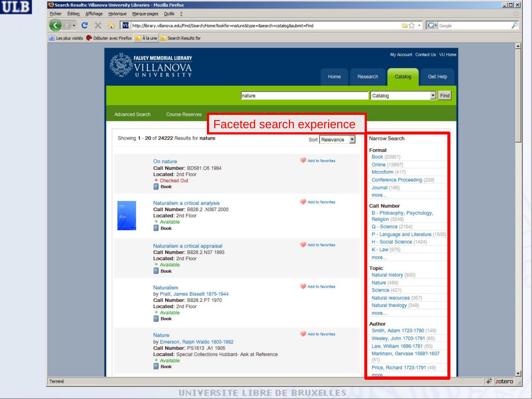Reload the page with the refresh icon
The height and width of the screenshot is (399, 532).
click(85, 25)
